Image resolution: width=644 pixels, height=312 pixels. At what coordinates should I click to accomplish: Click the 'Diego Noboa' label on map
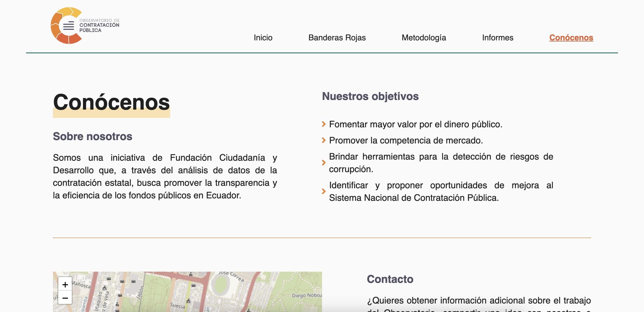(x=307, y=295)
